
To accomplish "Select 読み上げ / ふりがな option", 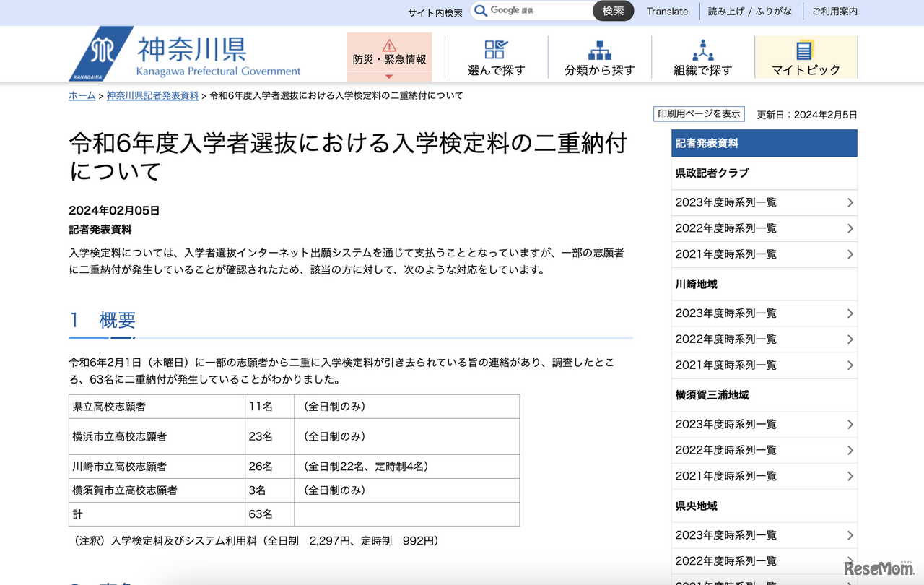I will (749, 12).
